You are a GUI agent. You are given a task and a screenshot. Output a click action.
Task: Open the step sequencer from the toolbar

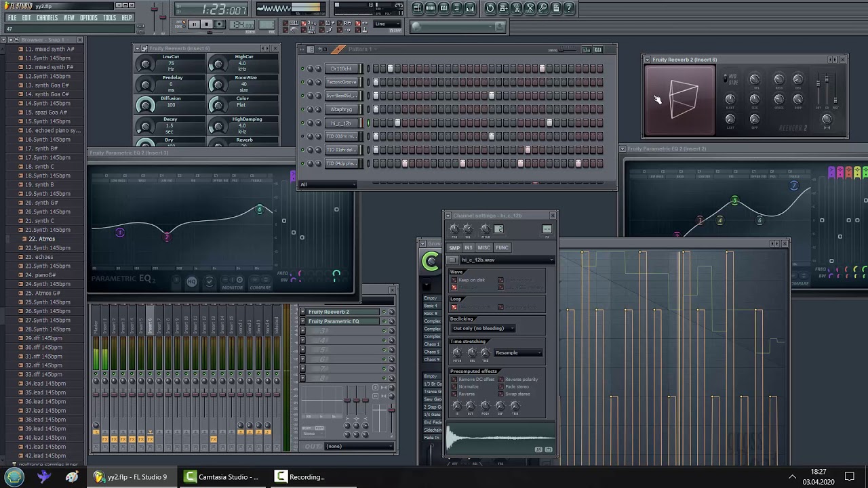point(431,8)
